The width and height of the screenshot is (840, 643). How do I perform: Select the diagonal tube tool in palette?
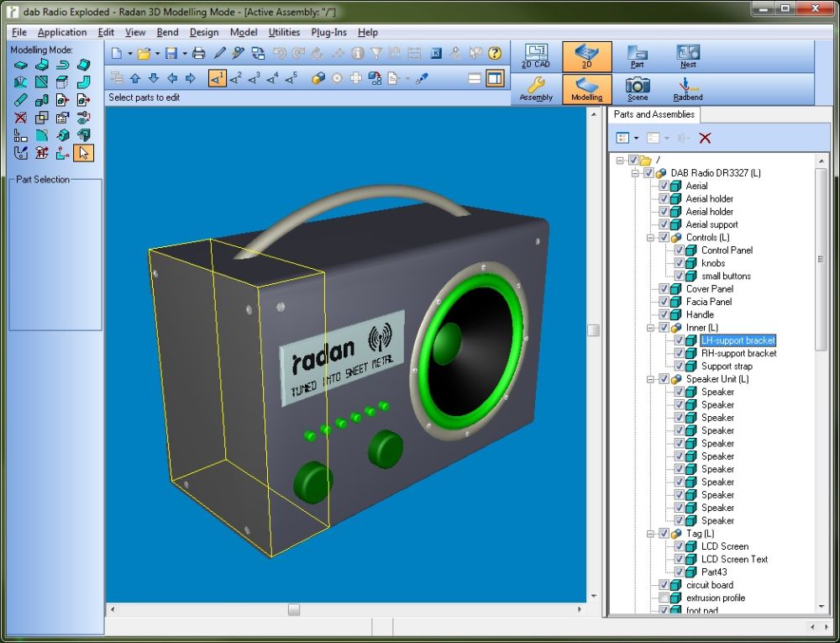pyautogui.click(x=20, y=100)
